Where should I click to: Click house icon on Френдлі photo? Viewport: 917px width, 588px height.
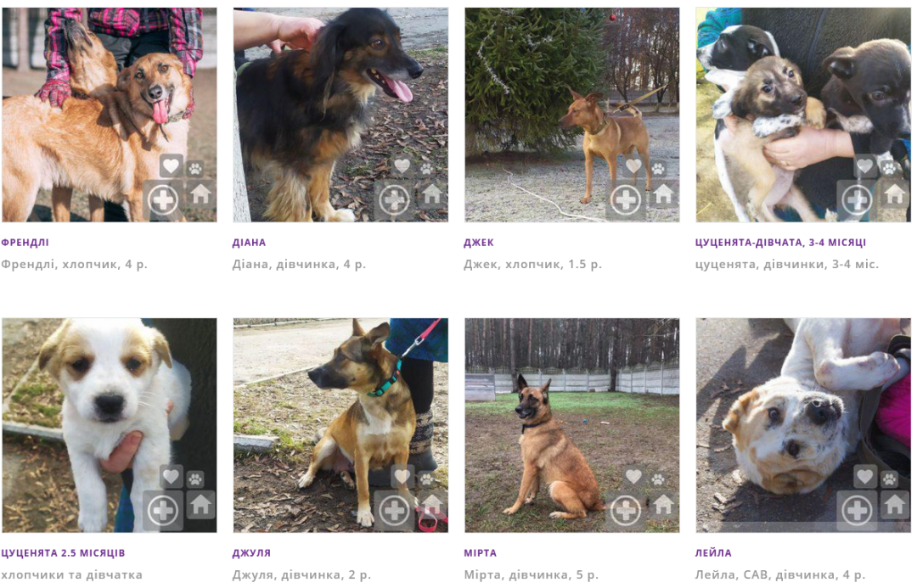200,193
